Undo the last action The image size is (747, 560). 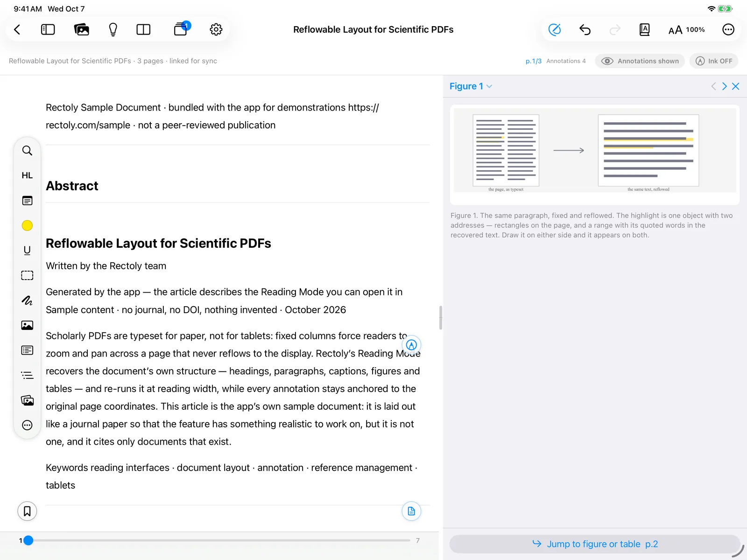pos(585,30)
